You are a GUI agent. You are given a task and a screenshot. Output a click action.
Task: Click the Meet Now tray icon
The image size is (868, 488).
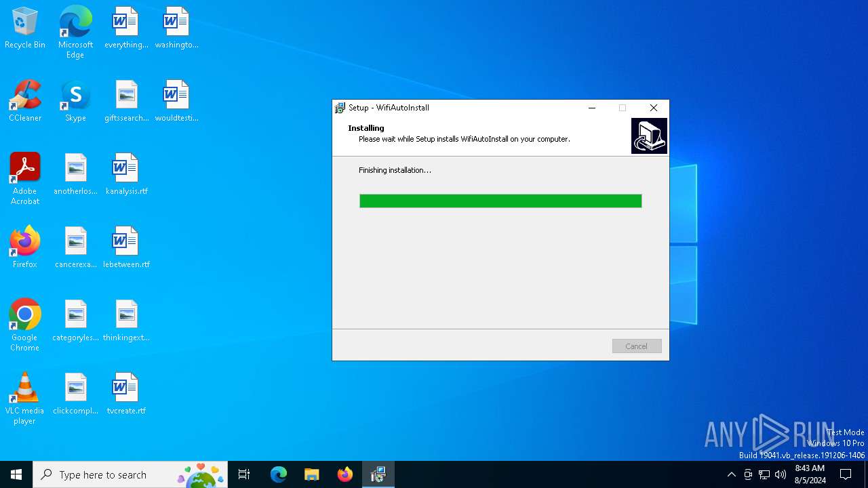(x=748, y=474)
